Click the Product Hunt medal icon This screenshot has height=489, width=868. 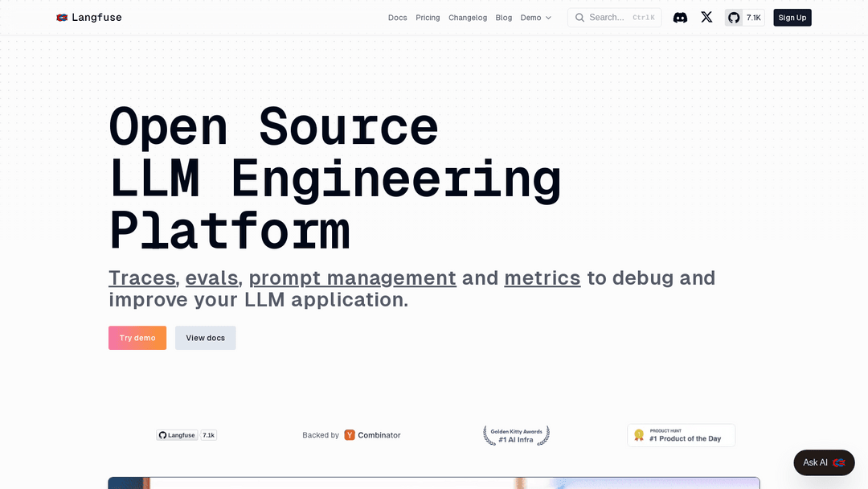pos(639,435)
